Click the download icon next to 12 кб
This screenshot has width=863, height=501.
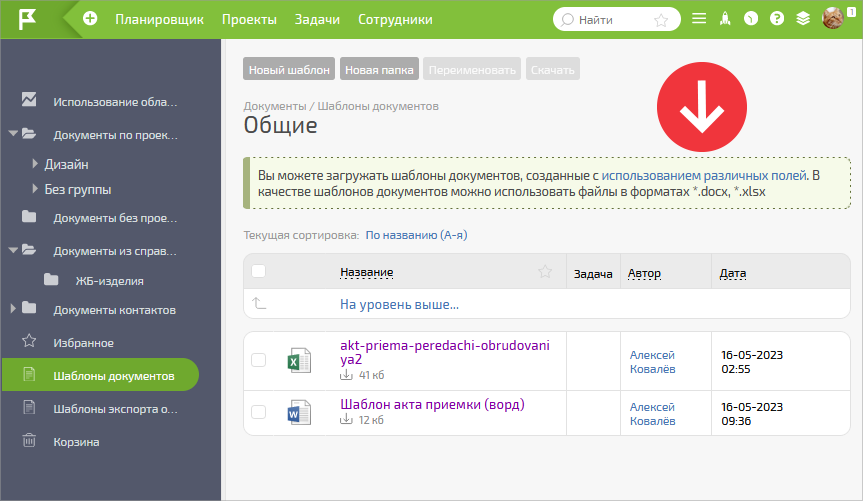[346, 420]
